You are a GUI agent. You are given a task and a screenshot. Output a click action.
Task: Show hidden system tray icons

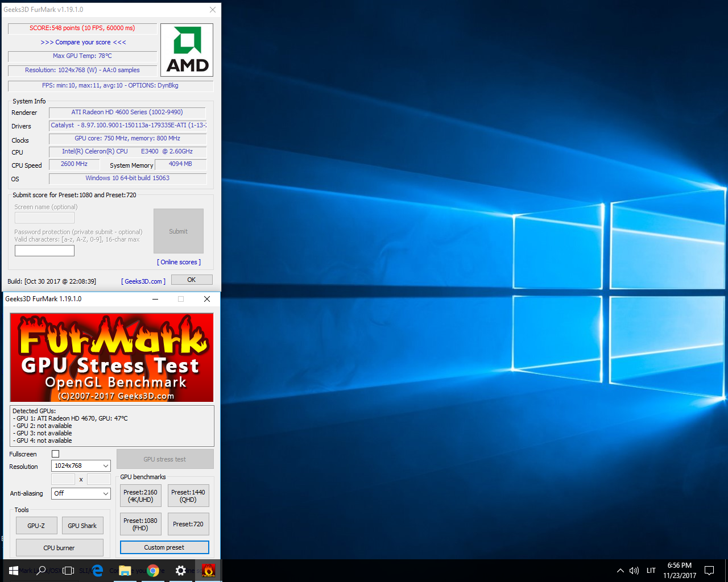(620, 571)
